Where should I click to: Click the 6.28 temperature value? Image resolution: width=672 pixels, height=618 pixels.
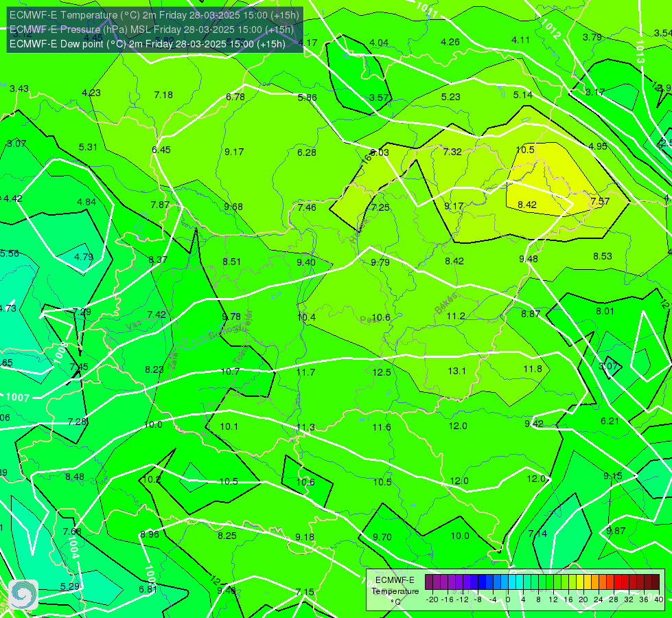(307, 152)
